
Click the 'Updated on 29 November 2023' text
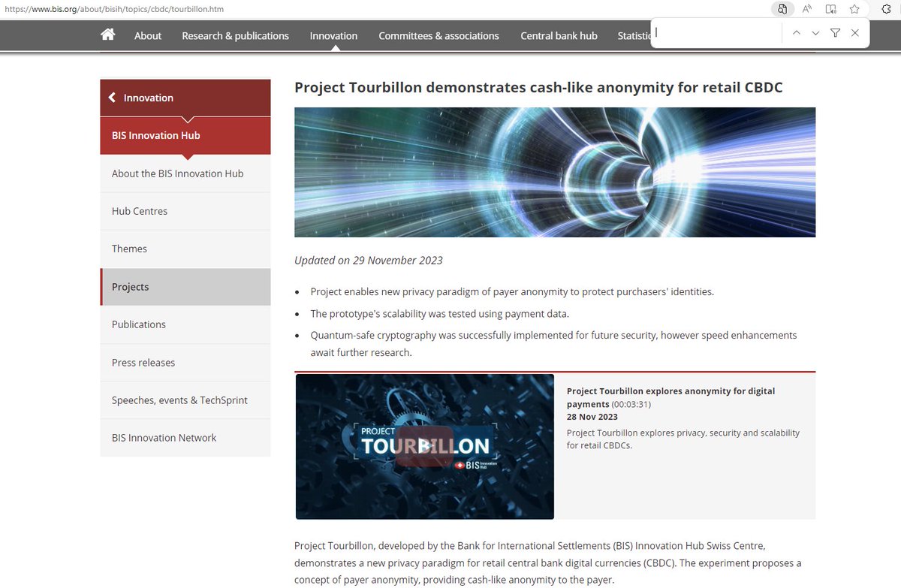pyautogui.click(x=369, y=261)
